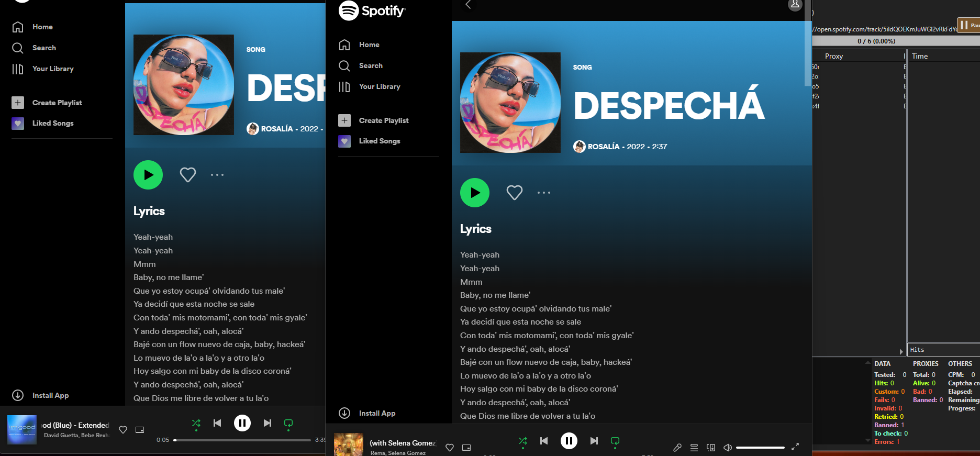Click the David Guetta now-playing cover thumbnail
The width and height of the screenshot is (980, 456).
coord(22,430)
